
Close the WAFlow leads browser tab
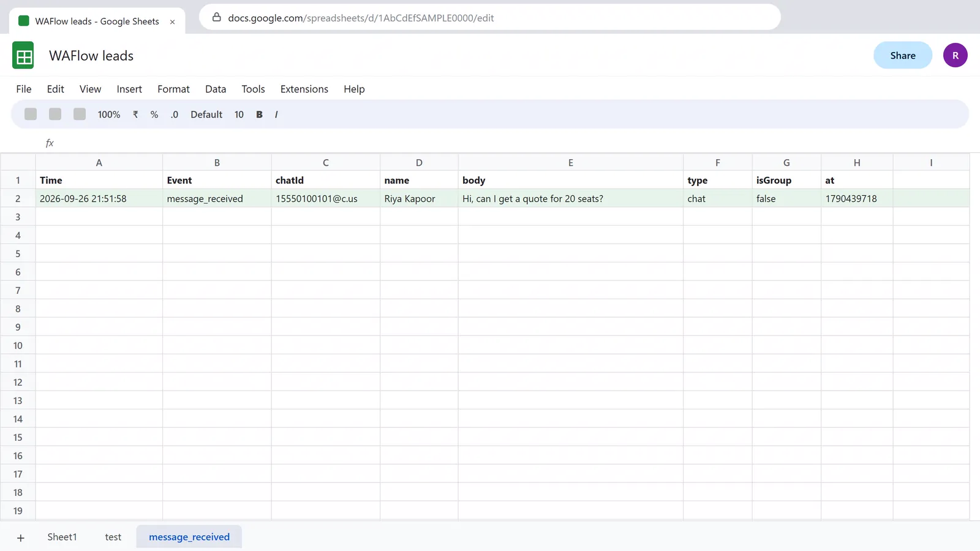pyautogui.click(x=173, y=21)
